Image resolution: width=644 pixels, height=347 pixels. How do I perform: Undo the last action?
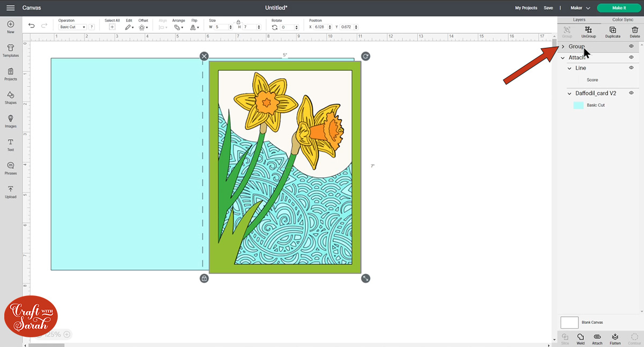point(31,26)
